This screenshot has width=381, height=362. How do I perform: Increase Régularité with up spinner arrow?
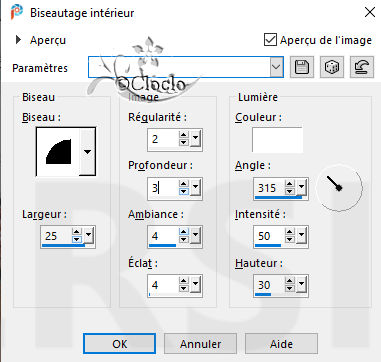pyautogui.click(x=184, y=135)
